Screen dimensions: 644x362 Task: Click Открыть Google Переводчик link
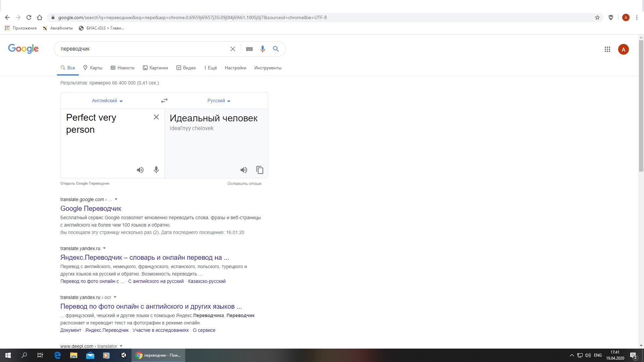coord(85,183)
